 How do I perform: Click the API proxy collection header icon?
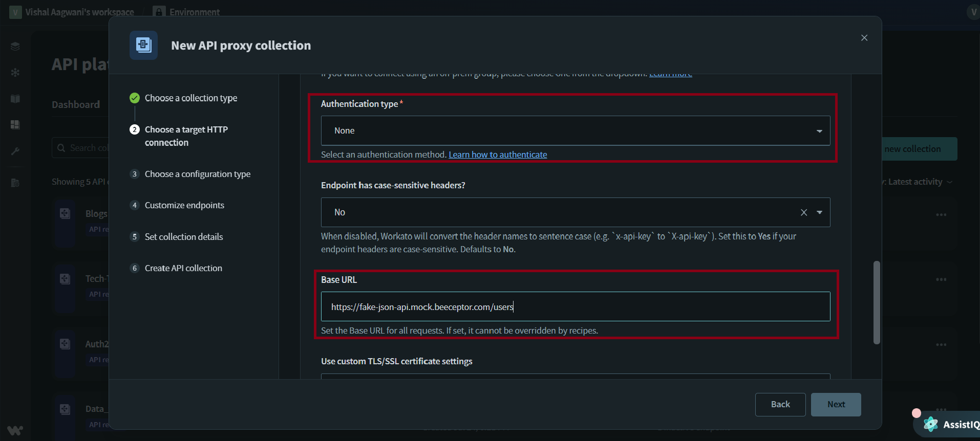pos(143,45)
